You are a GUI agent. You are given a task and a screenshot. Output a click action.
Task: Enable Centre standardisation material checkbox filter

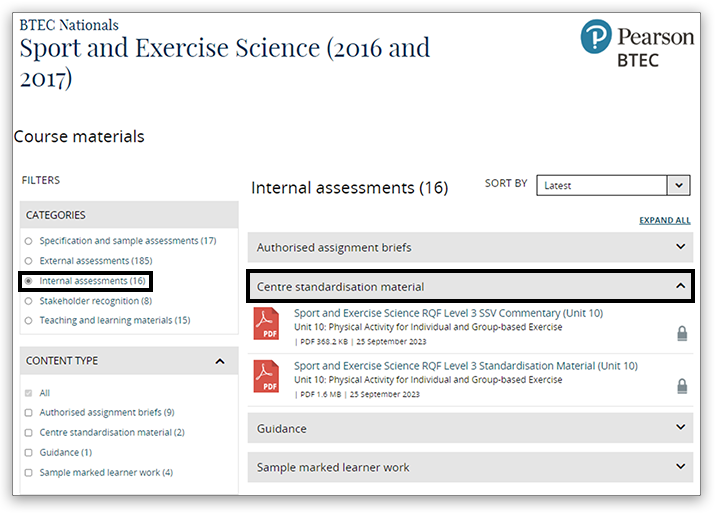29,433
